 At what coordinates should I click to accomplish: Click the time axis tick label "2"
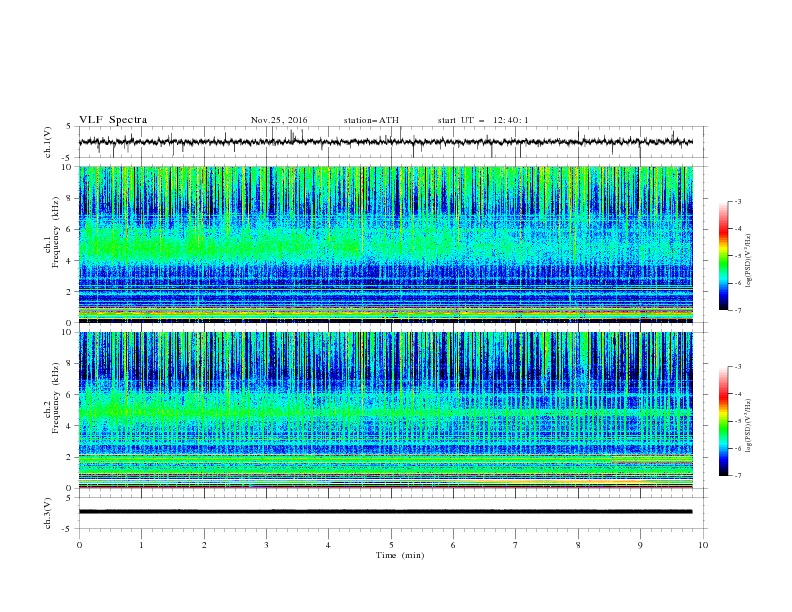point(204,545)
